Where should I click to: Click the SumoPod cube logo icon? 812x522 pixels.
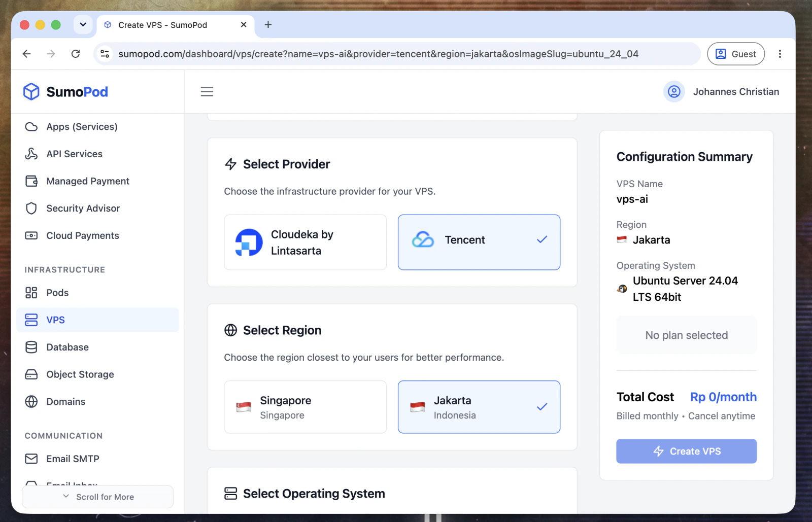click(31, 92)
